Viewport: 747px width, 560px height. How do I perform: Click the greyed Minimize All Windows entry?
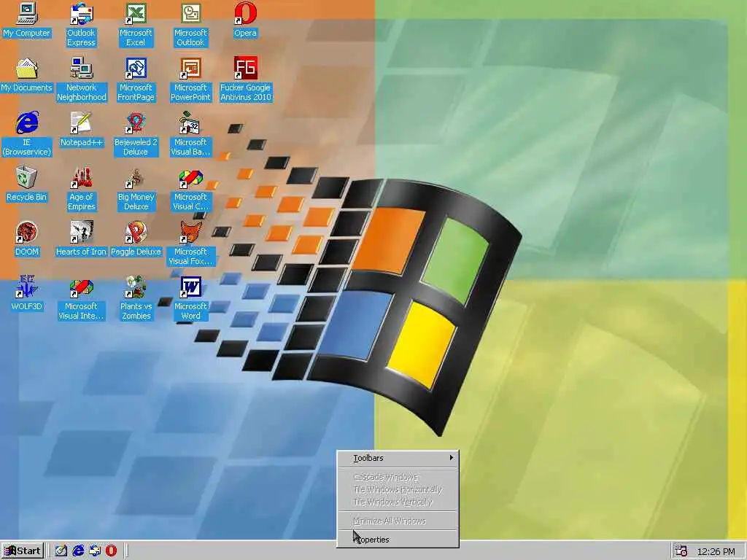pyautogui.click(x=398, y=521)
